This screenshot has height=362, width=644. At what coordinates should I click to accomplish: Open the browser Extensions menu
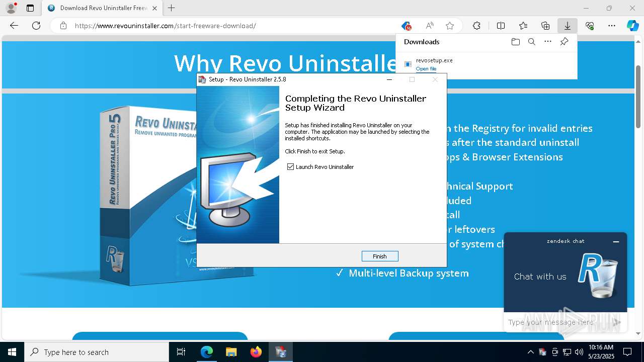pos(476,26)
